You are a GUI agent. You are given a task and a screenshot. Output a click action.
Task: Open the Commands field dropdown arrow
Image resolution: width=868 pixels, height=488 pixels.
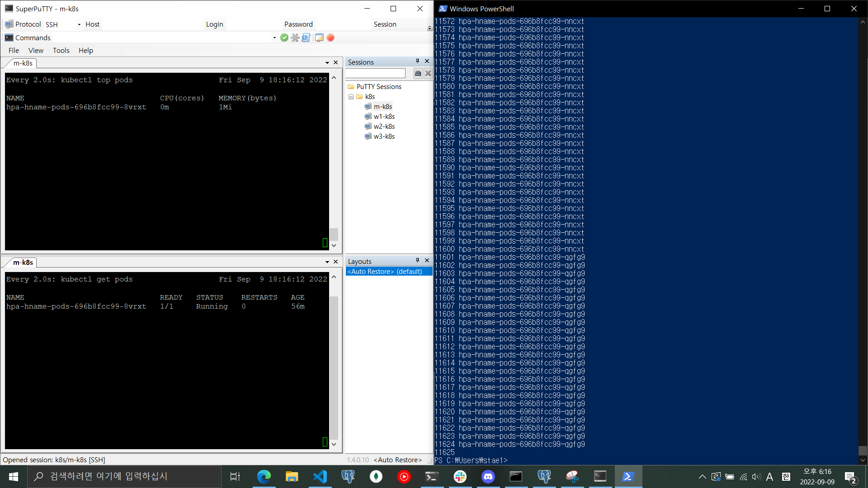274,38
